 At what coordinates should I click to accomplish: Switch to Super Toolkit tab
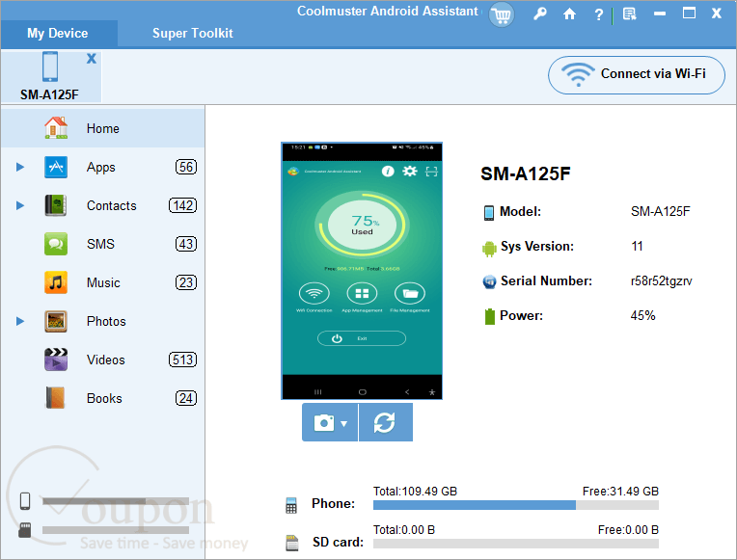click(x=192, y=34)
